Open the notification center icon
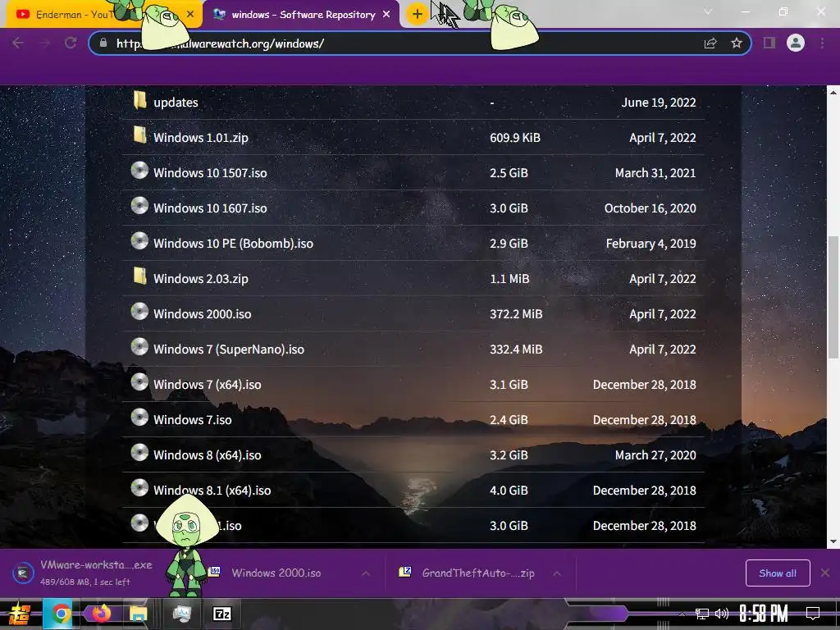840x630 pixels. [813, 614]
